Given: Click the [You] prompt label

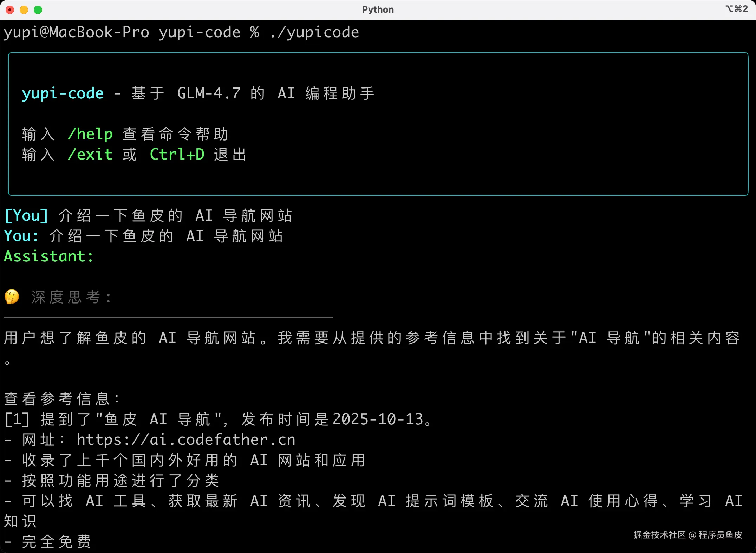Looking at the screenshot, I should 26,215.
